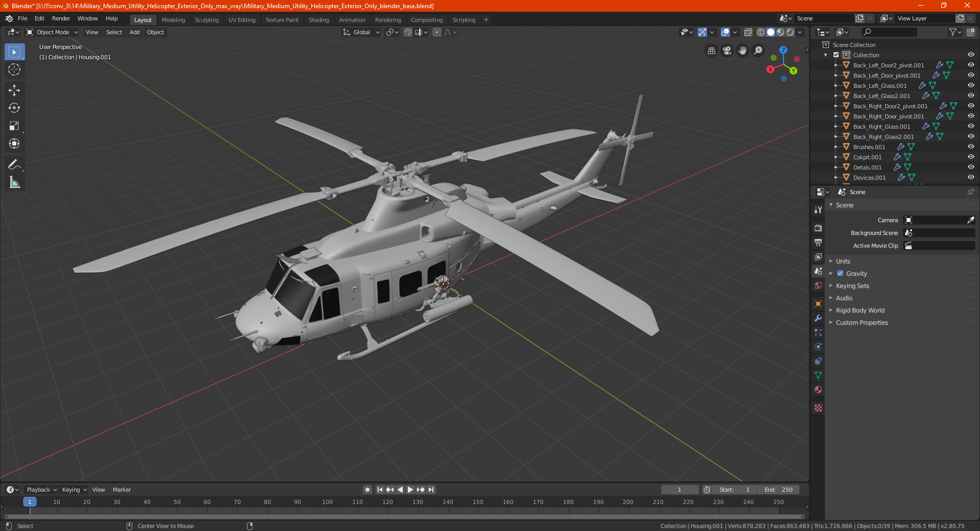This screenshot has width=980, height=531.
Task: Open the Render menu
Action: (61, 18)
